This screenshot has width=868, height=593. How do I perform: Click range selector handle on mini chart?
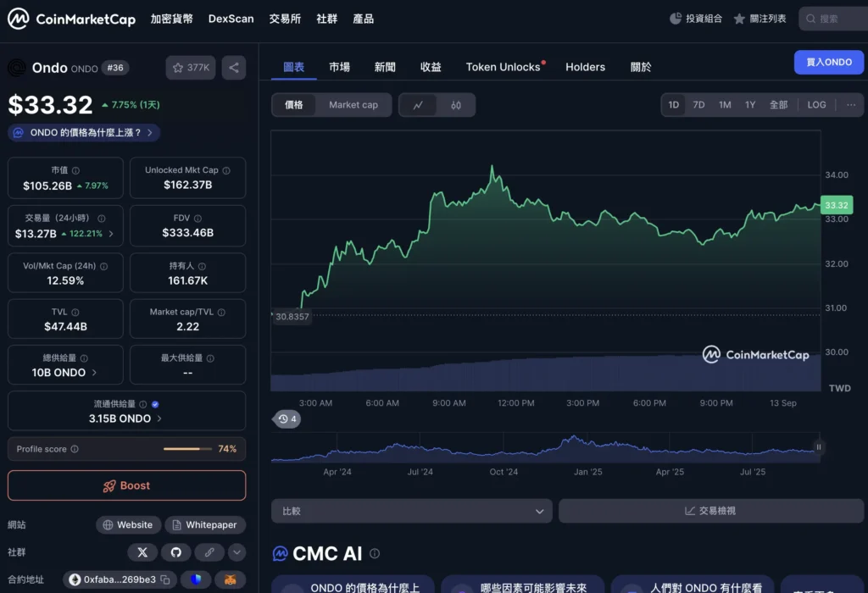[x=818, y=447]
